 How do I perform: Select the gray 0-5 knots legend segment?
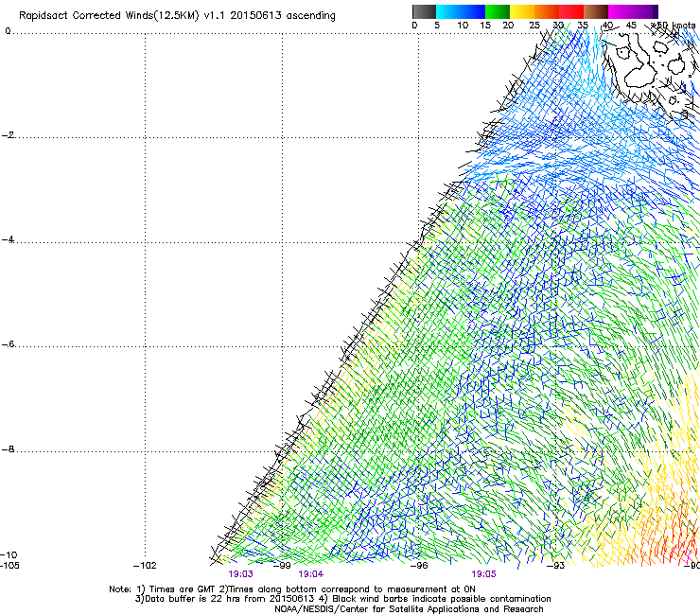424,11
